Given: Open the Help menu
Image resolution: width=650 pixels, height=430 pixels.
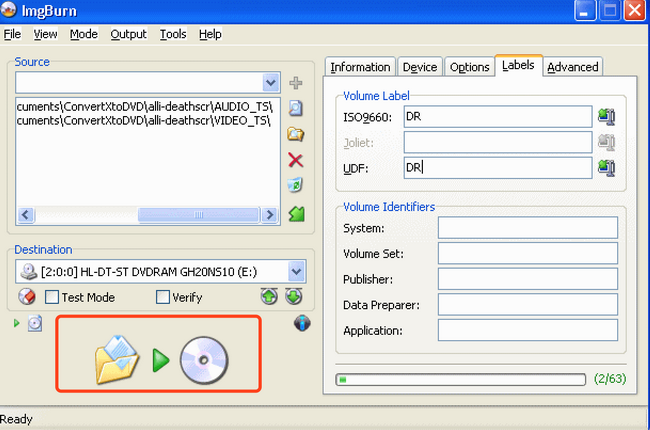Looking at the screenshot, I should click(x=210, y=34).
